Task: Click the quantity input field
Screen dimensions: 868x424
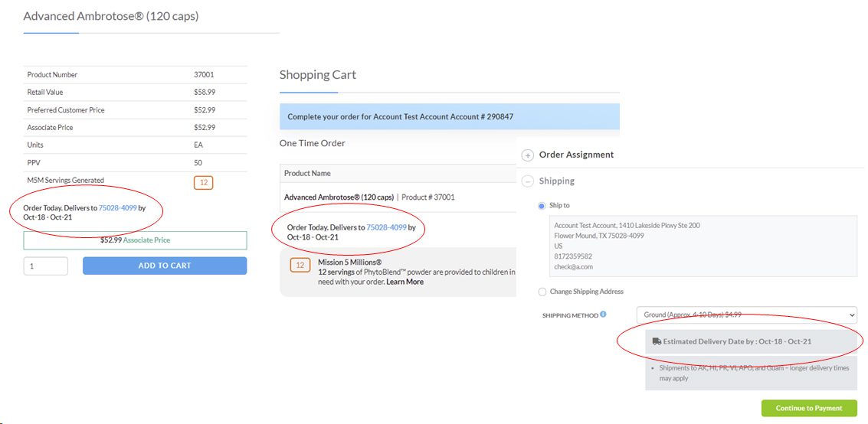Action: tap(45, 266)
